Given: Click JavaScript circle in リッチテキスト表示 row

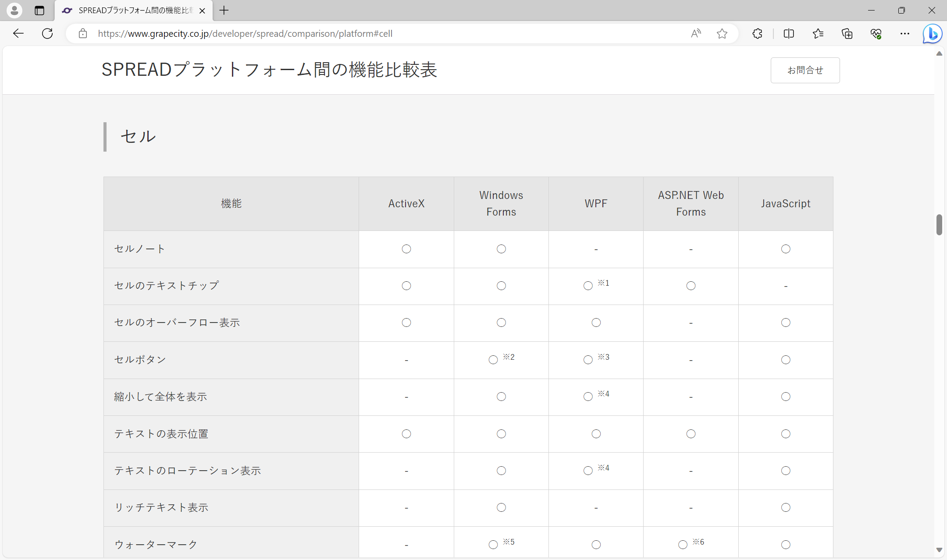Looking at the screenshot, I should (x=786, y=507).
